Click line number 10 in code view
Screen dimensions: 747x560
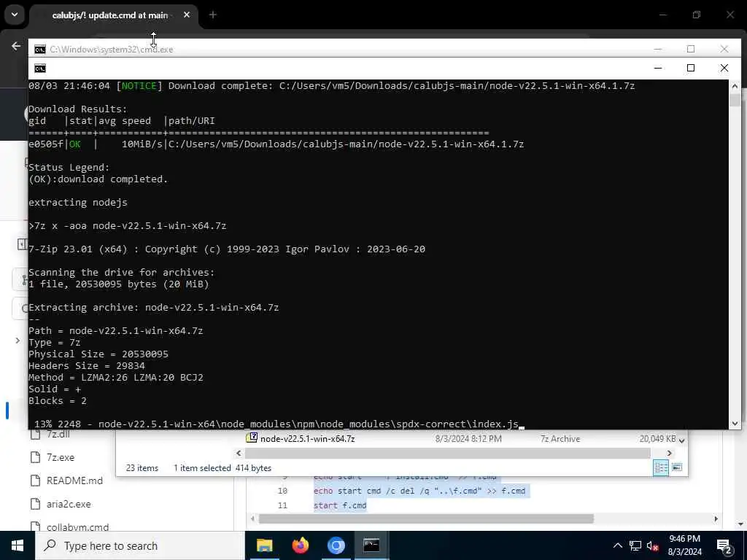click(282, 491)
